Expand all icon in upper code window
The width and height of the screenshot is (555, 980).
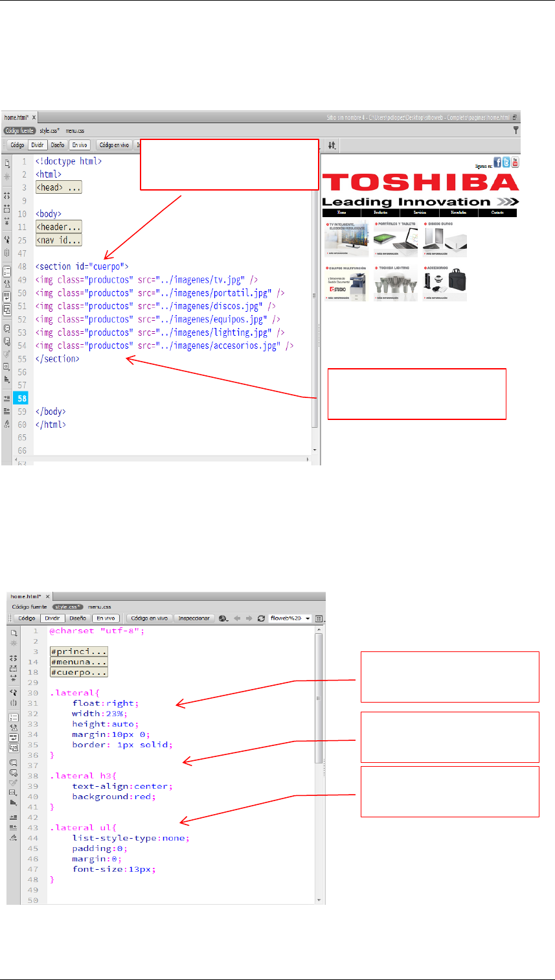coord(7,222)
